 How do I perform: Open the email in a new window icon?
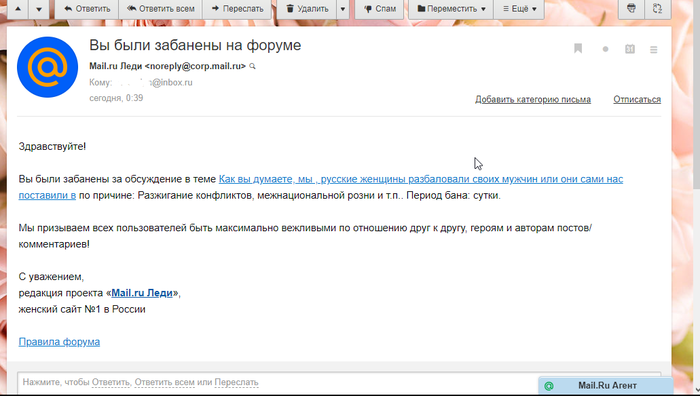pos(658,8)
